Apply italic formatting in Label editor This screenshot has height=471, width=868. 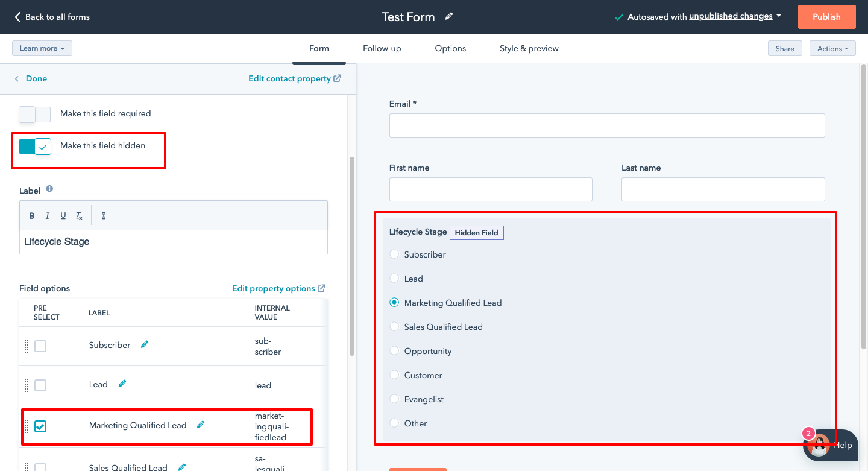click(48, 216)
